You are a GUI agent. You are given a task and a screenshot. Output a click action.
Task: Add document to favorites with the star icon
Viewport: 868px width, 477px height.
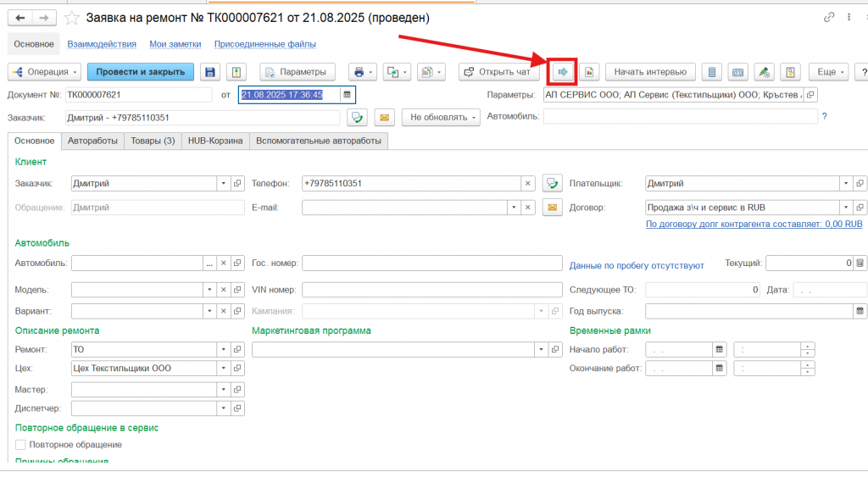click(x=73, y=18)
